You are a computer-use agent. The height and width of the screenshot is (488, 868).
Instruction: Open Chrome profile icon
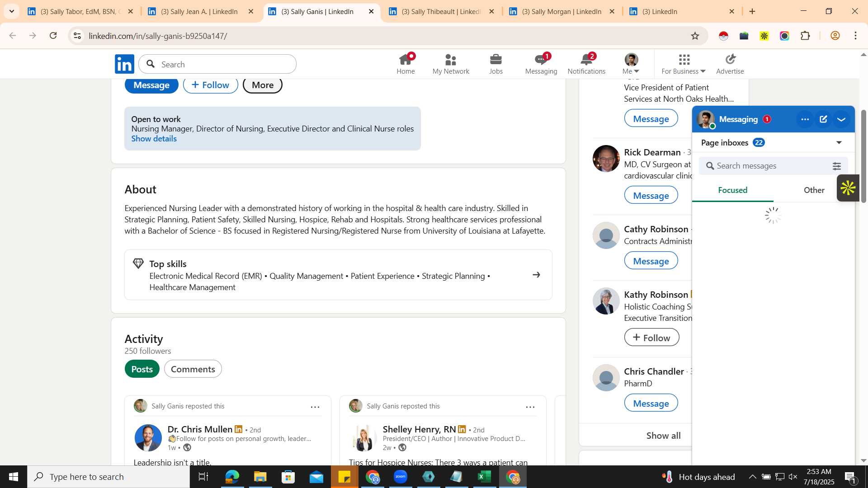pos(835,36)
